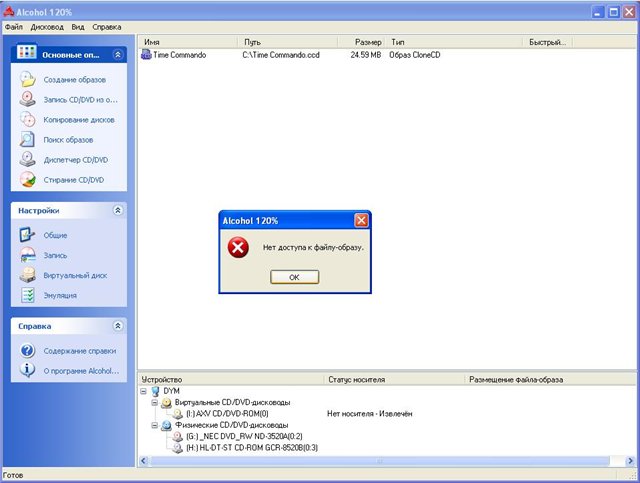Maximize the Alcohol 120% main window
This screenshot has width=640, height=483.
[613, 12]
